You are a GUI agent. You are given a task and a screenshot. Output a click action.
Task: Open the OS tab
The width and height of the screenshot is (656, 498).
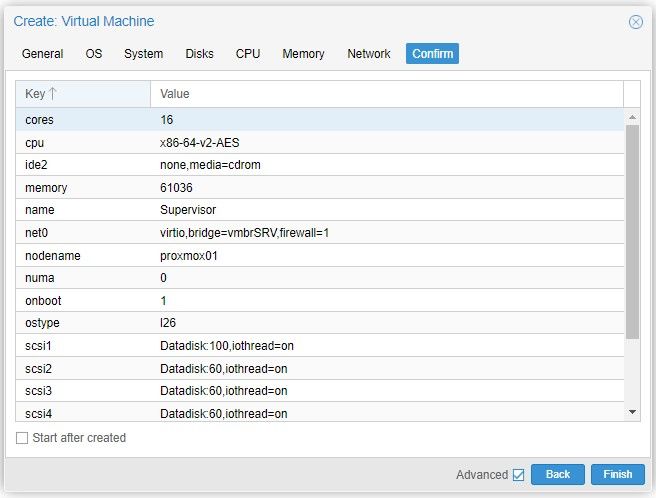(94, 54)
